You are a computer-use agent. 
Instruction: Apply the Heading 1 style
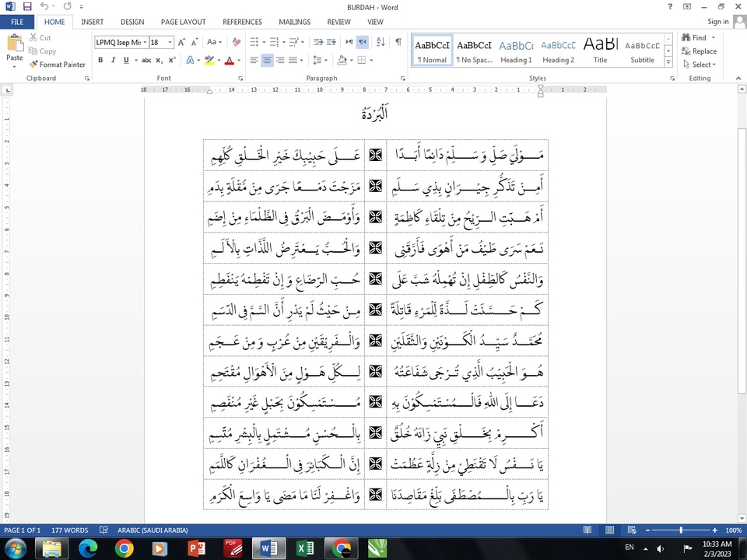(x=517, y=51)
